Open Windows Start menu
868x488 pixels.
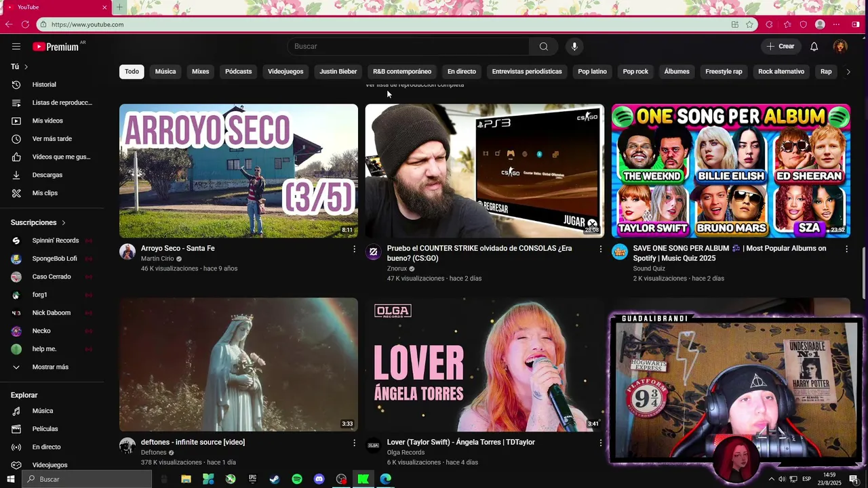(10, 479)
